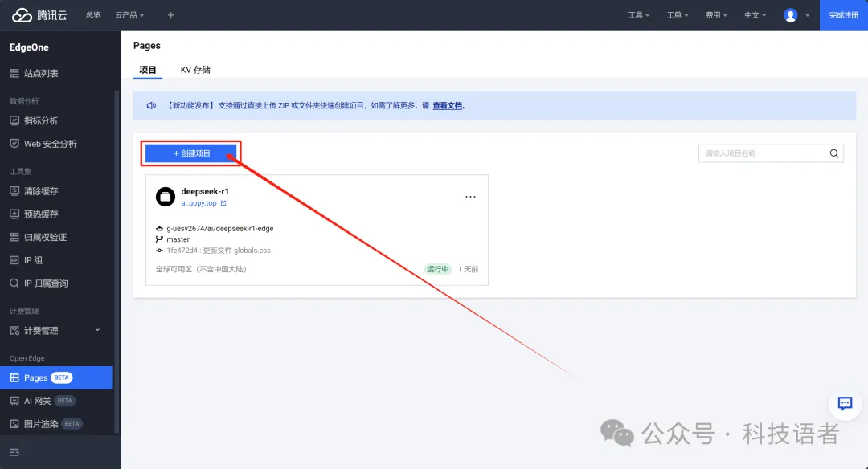Viewport: 868px width, 469px height.
Task: Click the 创建项目 button
Action: (191, 153)
